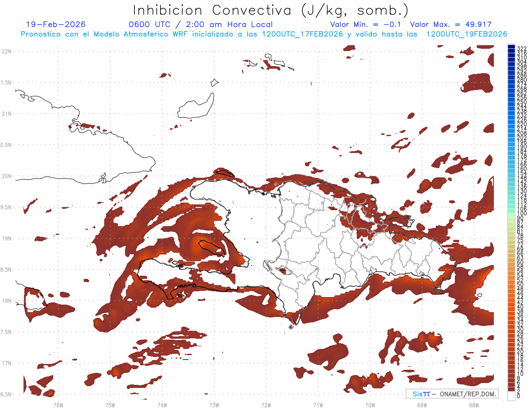
Task: Click the 76W longitude label
Action: [x=58, y=405]
